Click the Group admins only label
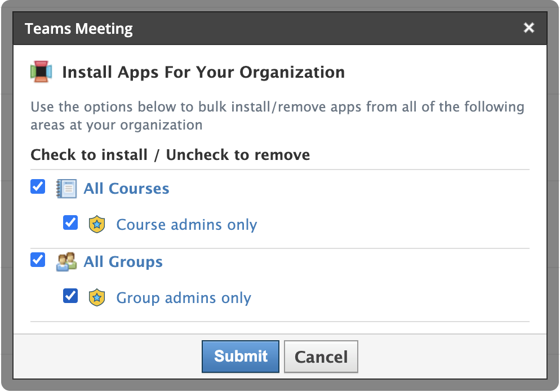Viewport: 560px width, 392px height. coord(184,298)
